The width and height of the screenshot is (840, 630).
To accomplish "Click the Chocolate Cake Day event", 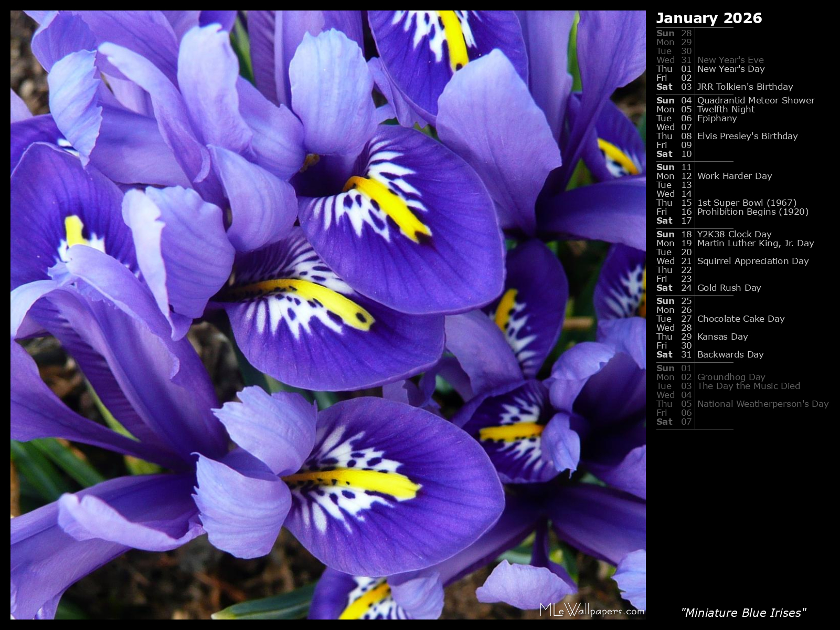I will click(740, 319).
